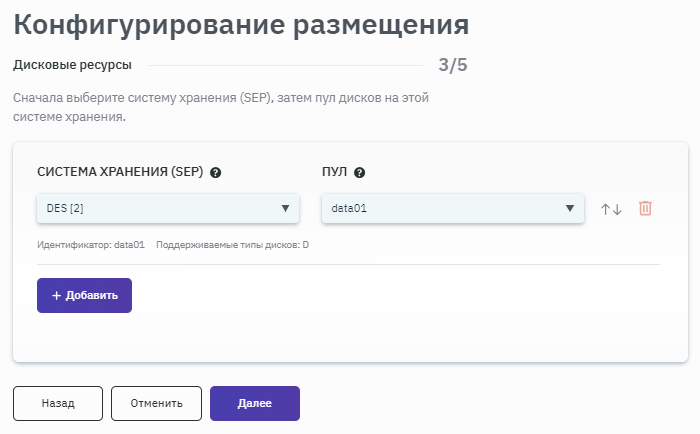Click the up arrow reorder icon
This screenshot has height=434, width=700.
(x=605, y=209)
